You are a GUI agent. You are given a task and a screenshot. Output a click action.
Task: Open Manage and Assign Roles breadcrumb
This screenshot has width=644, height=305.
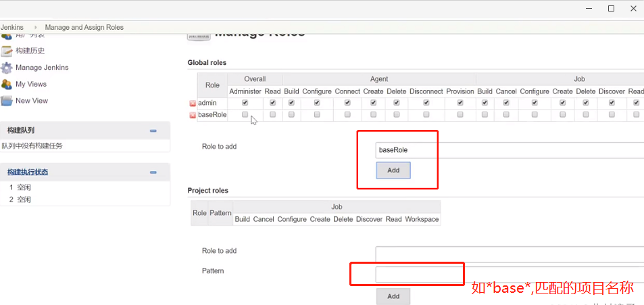(x=84, y=28)
